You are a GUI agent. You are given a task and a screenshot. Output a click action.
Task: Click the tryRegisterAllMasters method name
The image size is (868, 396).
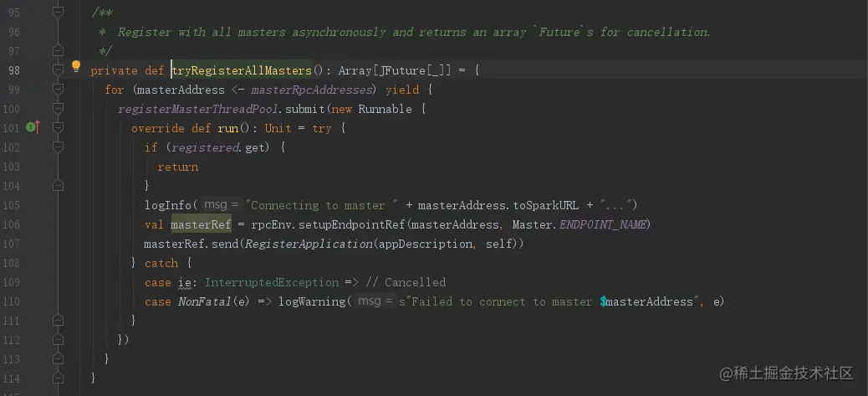[242, 70]
